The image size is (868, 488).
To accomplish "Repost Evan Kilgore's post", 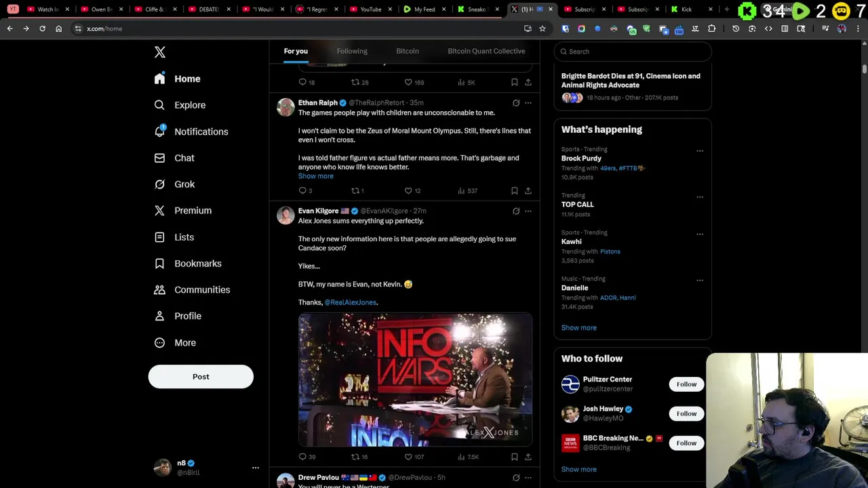I will pos(359,457).
